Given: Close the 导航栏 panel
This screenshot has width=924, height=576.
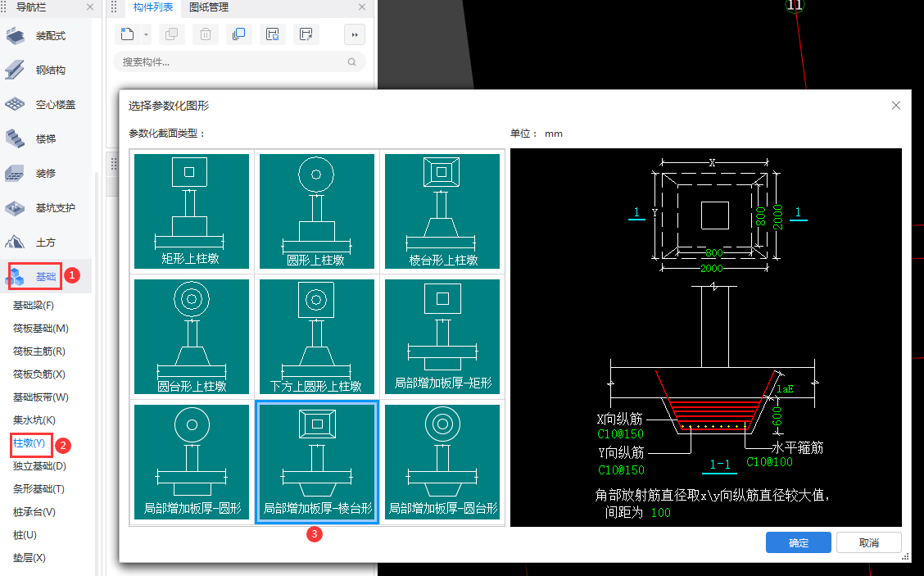Looking at the screenshot, I should coord(89,7).
